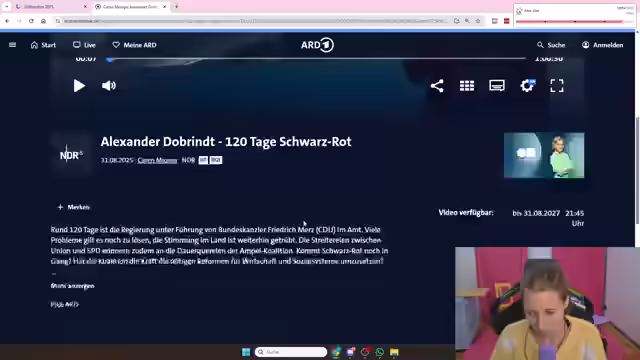Add video to Merken list
Viewport: 640px width, 360px height.
tap(73, 207)
